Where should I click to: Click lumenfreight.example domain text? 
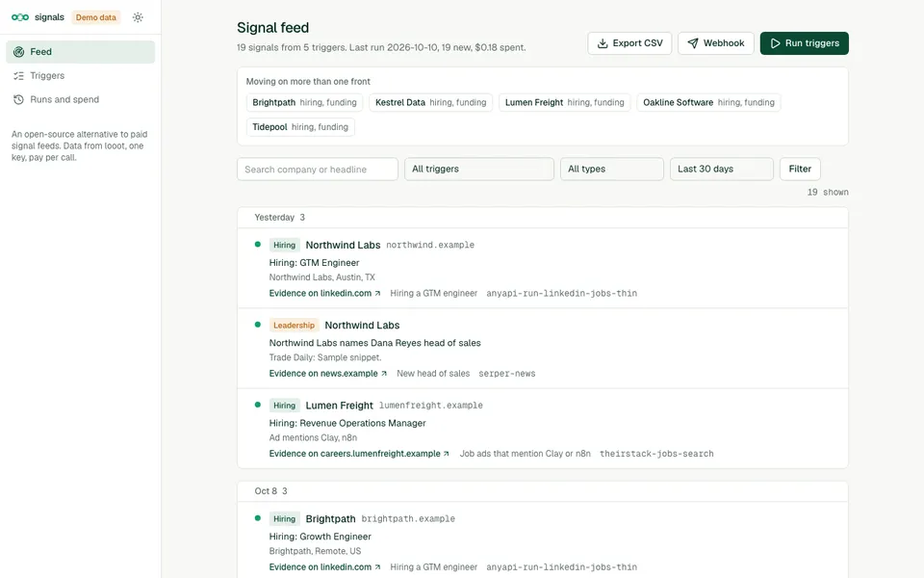click(431, 406)
